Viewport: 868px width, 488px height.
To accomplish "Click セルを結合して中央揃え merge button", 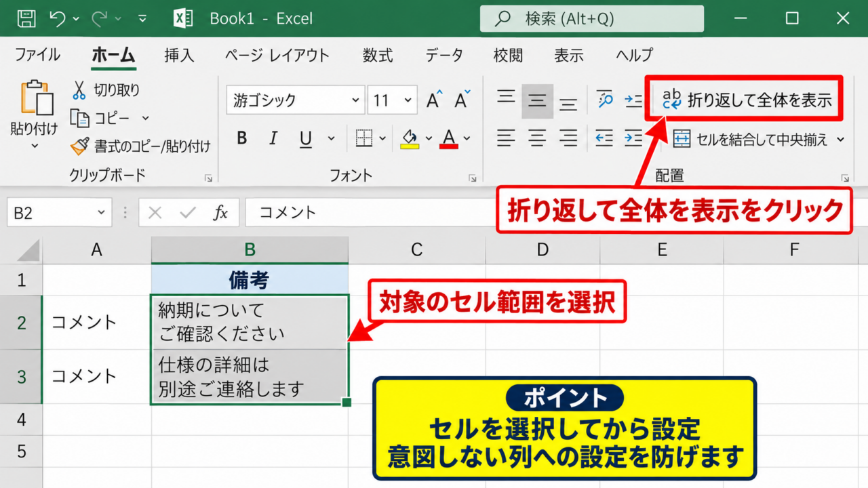I will pos(750,140).
